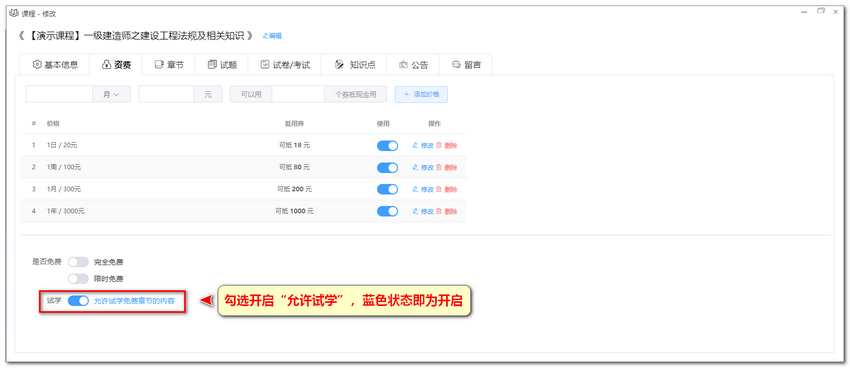Click 修改 for the 1日 / 20元 row

423,145
